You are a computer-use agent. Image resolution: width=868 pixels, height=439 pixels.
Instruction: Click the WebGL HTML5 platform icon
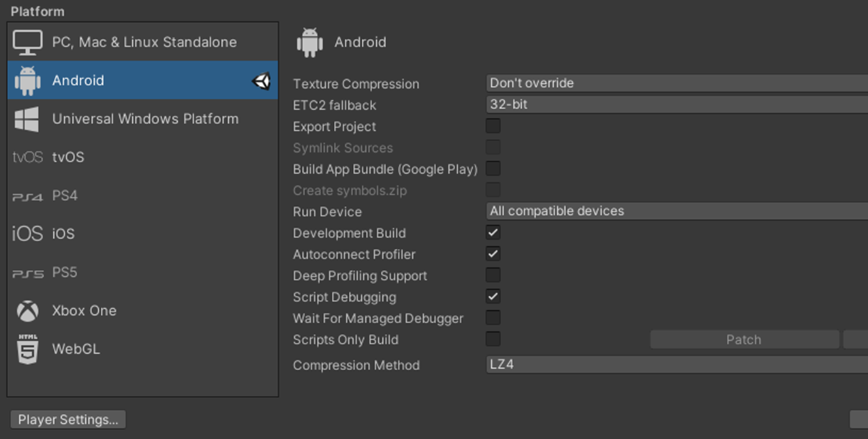point(27,349)
